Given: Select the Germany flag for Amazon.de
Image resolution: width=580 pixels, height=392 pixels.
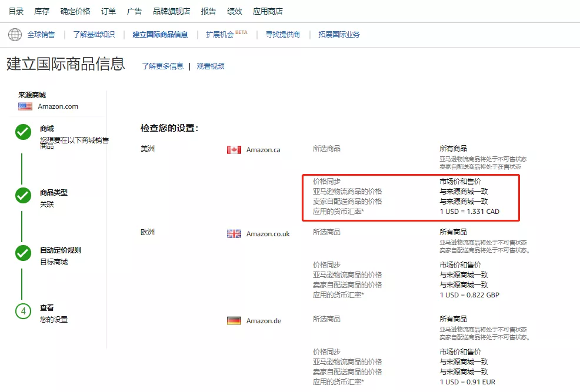Looking at the screenshot, I should (x=233, y=320).
